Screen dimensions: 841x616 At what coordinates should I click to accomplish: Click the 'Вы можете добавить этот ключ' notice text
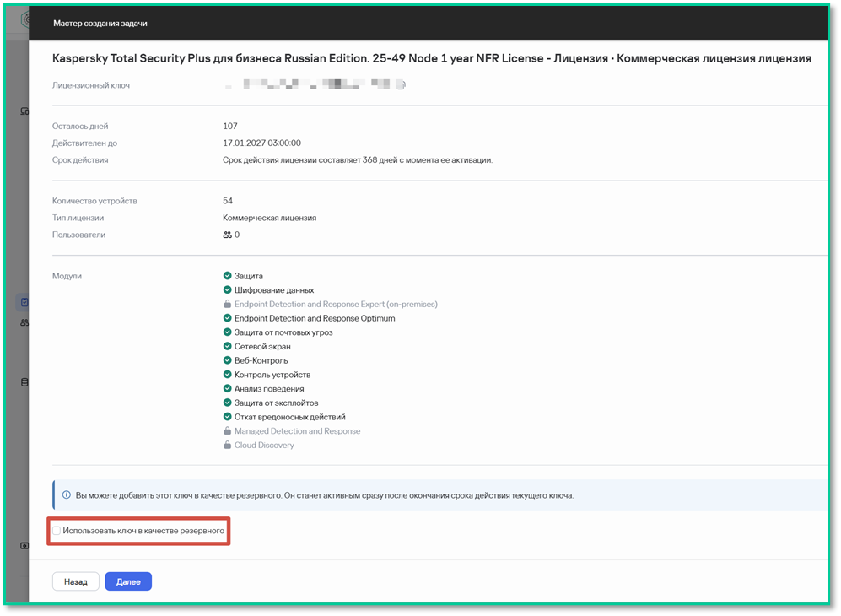point(325,495)
